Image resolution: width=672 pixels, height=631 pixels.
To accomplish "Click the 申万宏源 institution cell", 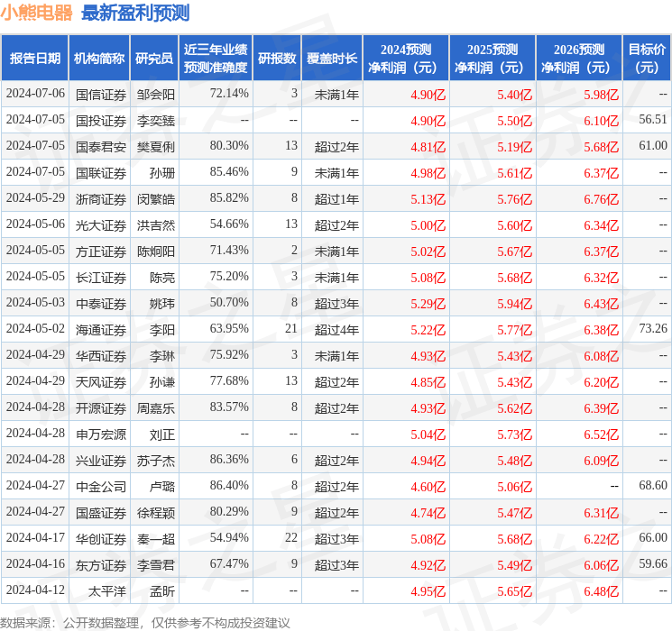I will pos(101,434).
